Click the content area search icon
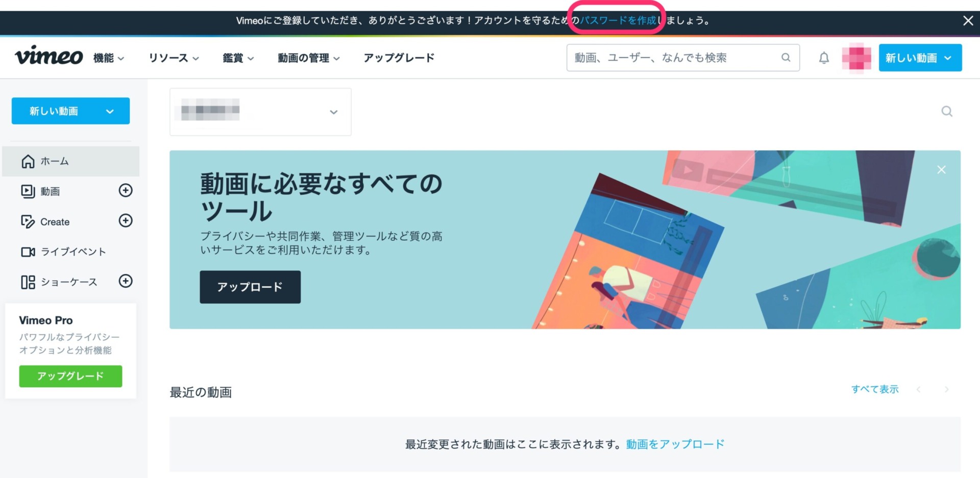This screenshot has height=478, width=980. tap(947, 111)
